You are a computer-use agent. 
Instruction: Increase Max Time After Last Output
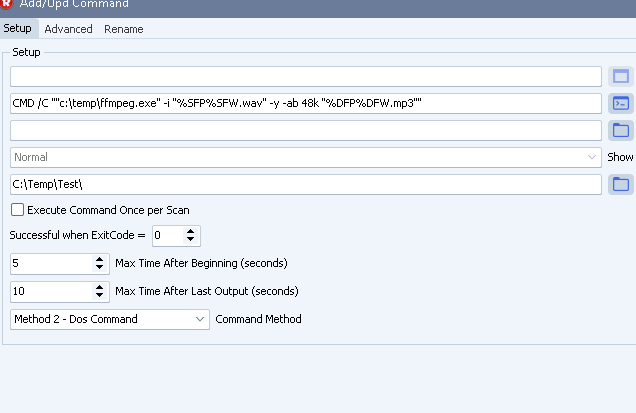(99, 287)
